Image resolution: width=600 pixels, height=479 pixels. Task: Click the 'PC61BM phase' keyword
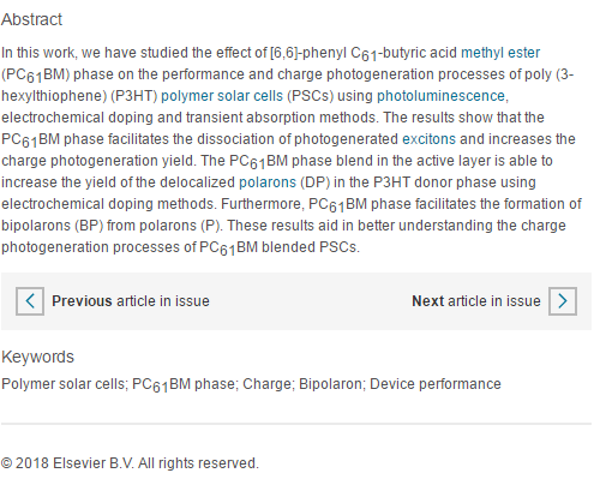point(180,384)
